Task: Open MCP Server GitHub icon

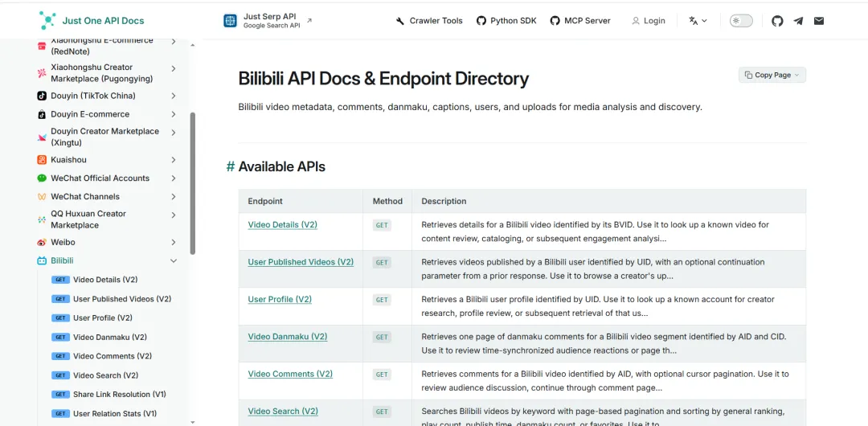Action: tap(555, 21)
